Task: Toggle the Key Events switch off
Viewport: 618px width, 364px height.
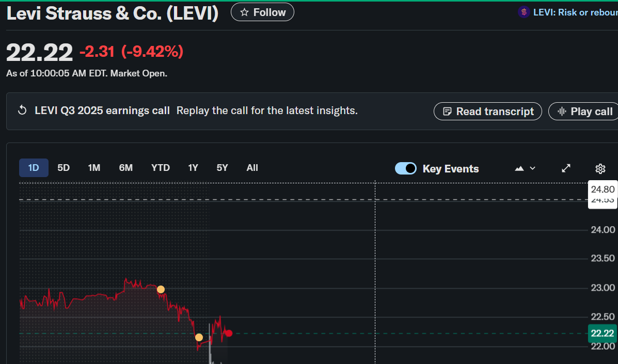Action: click(x=405, y=168)
